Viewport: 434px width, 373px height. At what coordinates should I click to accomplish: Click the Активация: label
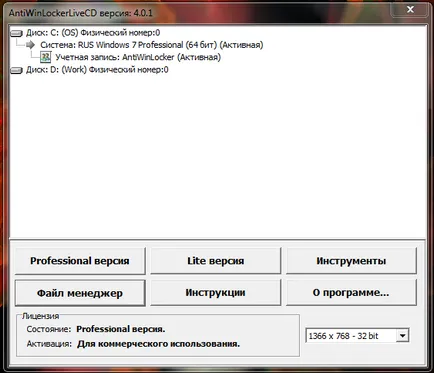click(x=49, y=344)
